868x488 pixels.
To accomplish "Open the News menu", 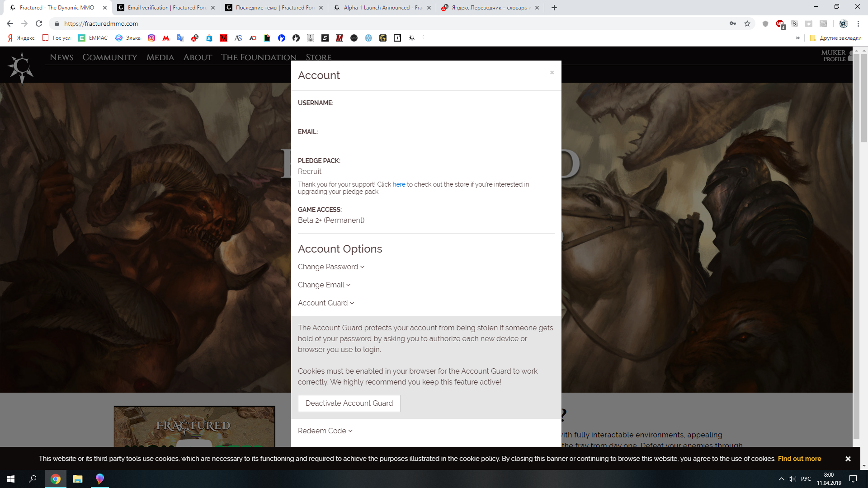I will click(x=61, y=57).
